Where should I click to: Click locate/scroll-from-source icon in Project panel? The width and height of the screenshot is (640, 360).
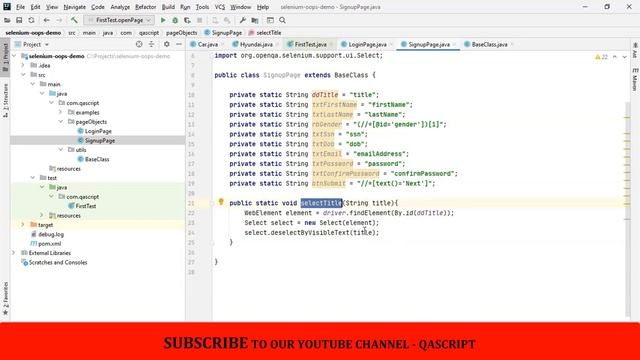[139, 44]
